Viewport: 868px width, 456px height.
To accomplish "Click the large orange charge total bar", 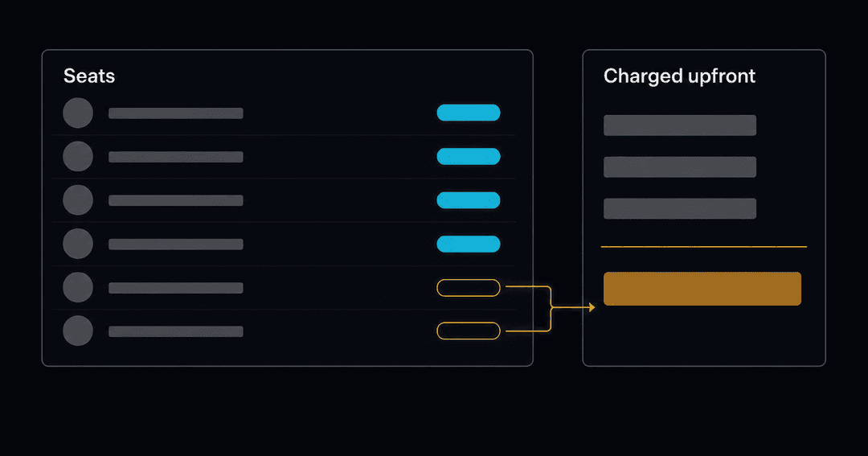I will (x=702, y=289).
